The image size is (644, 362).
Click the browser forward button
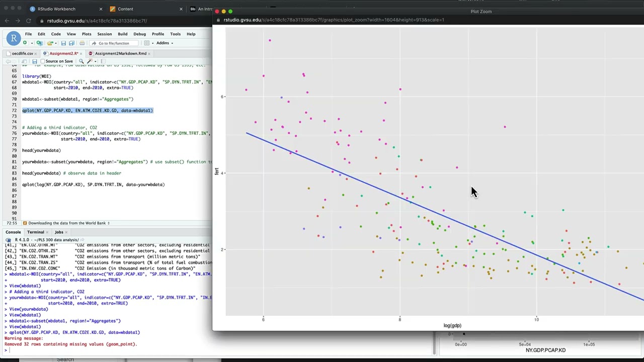(x=18, y=21)
